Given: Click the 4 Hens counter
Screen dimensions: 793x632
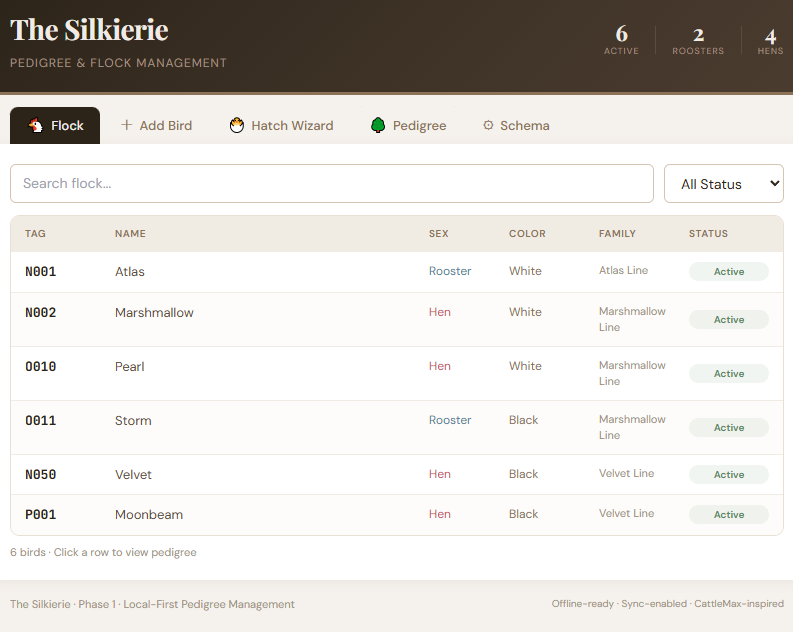Looking at the screenshot, I should tap(770, 40).
